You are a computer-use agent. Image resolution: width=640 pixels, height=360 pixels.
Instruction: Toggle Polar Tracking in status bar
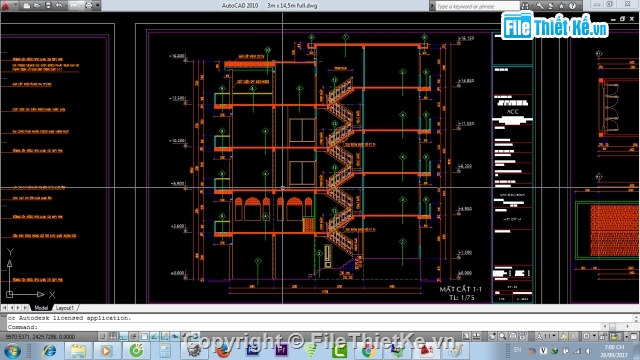tap(133, 336)
